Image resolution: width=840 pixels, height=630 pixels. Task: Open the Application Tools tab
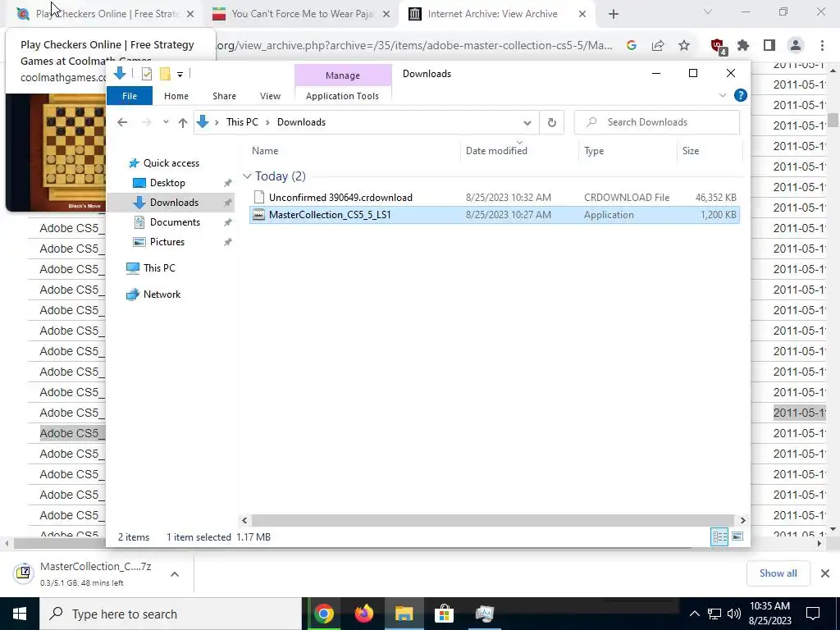342,96
